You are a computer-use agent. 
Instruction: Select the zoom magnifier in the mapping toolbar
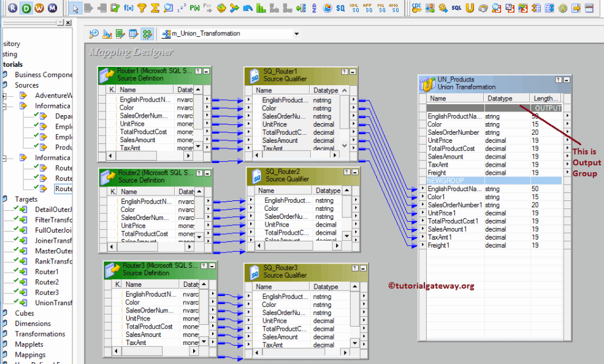click(94, 34)
